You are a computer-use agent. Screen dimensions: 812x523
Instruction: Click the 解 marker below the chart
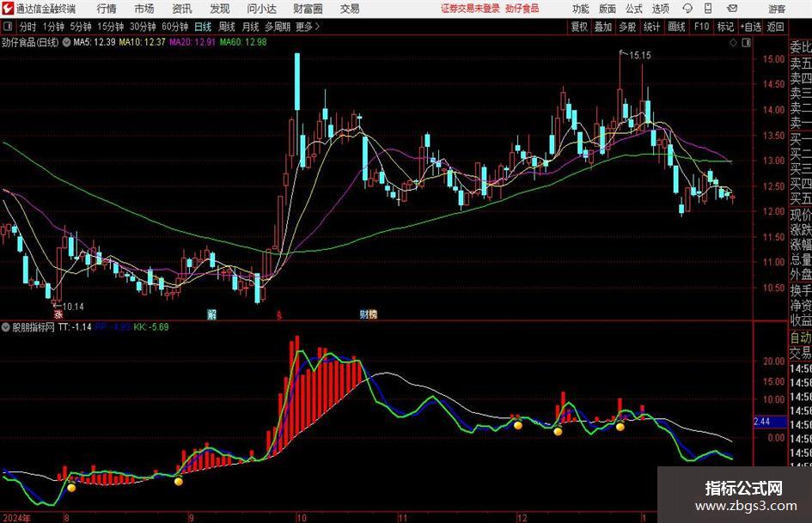[x=211, y=314]
